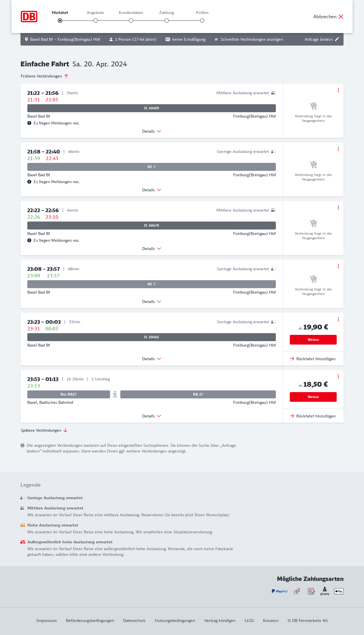Add return trip for the 18,50 € connection
The width and height of the screenshot is (364, 635).
[313, 416]
